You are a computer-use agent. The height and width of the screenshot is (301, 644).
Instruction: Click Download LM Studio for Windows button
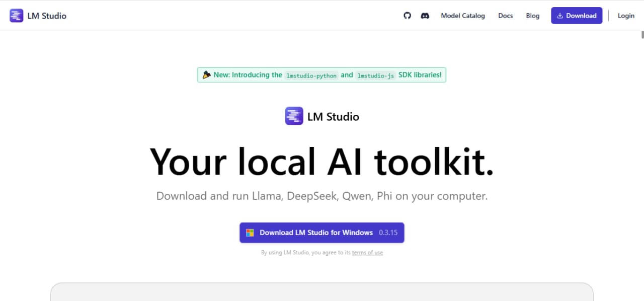click(x=322, y=233)
